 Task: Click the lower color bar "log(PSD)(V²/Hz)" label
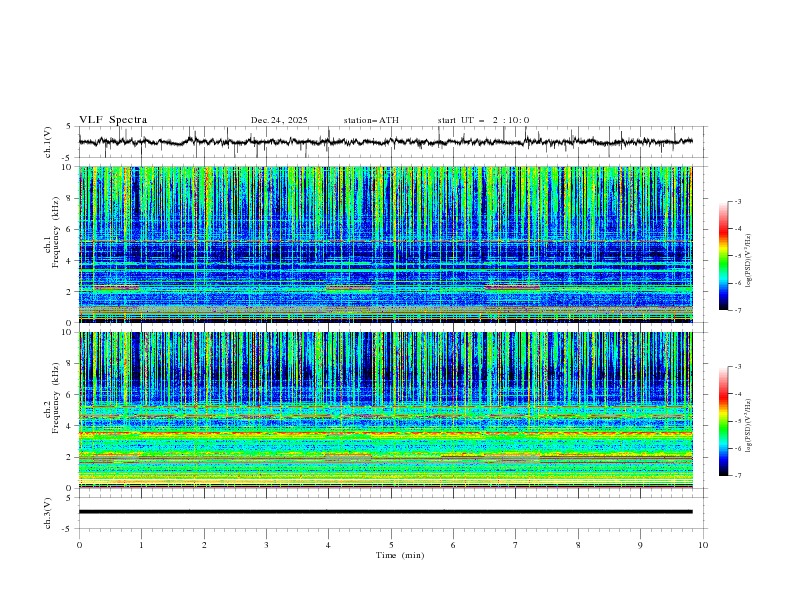click(749, 426)
